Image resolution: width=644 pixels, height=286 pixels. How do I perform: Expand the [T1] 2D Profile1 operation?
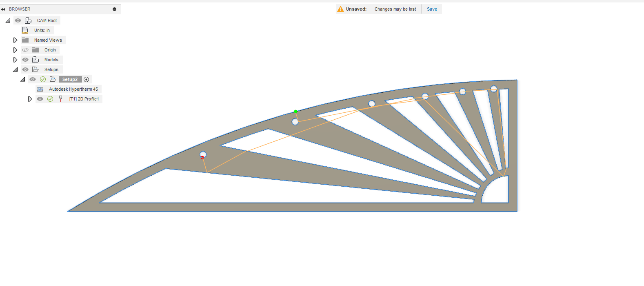coord(30,99)
